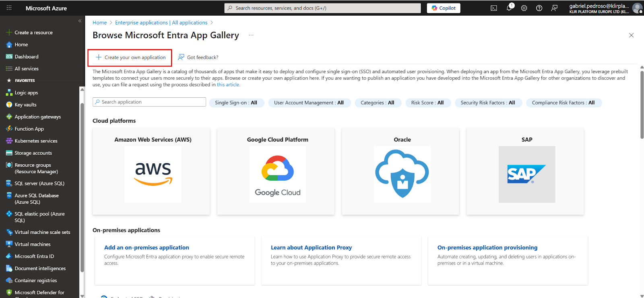Open the Categories filter
Image resolution: width=644 pixels, height=298 pixels.
[378, 103]
